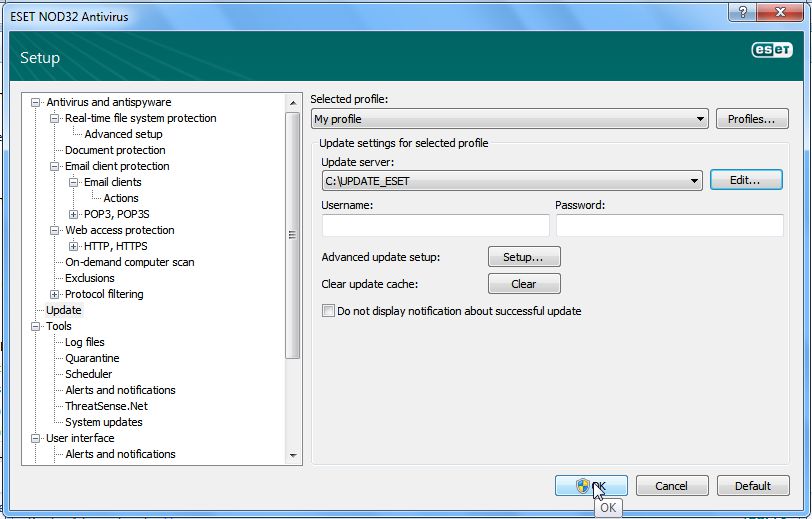Select Document protection in tree
This screenshot has width=812, height=519.
(x=115, y=150)
